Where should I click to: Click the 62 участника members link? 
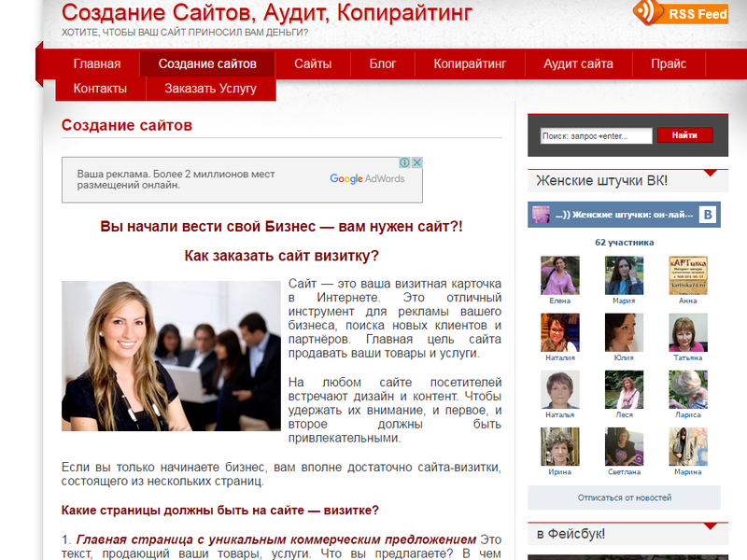tap(624, 243)
